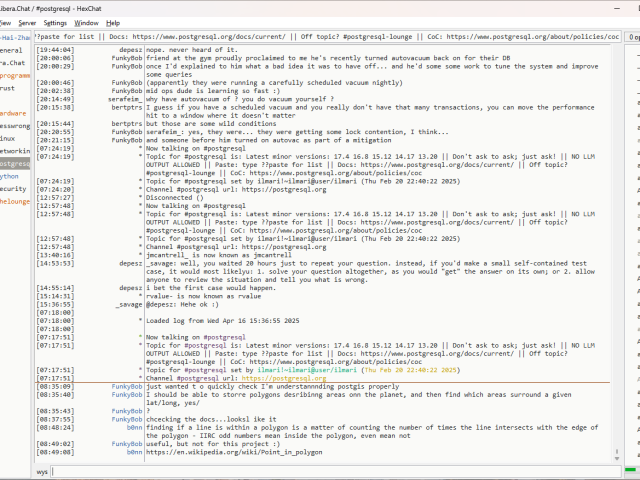Open the rust channel
The width and height of the screenshot is (640, 480).
pos(8,88)
